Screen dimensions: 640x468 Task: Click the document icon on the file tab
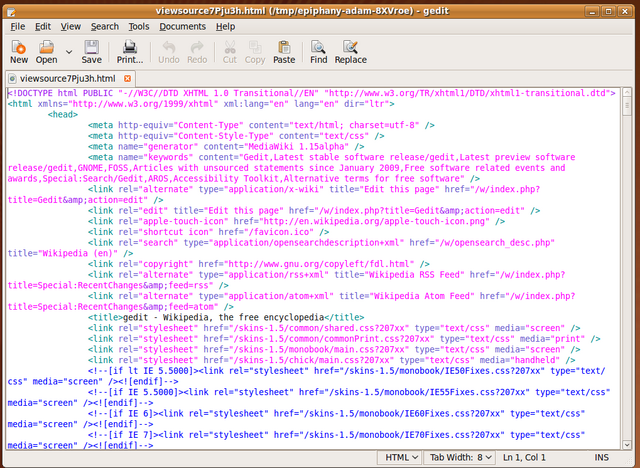[12, 78]
